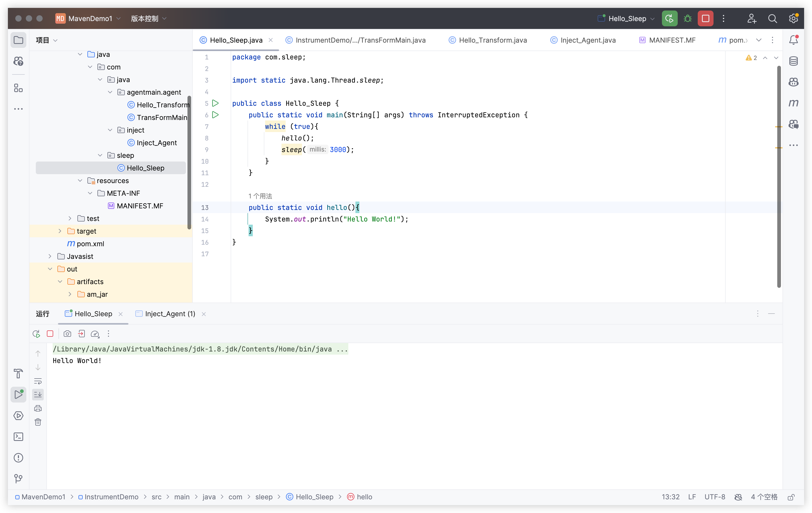The height and width of the screenshot is (513, 812).
Task: Switch to Inject_Agent.java editor tab
Action: (583, 40)
